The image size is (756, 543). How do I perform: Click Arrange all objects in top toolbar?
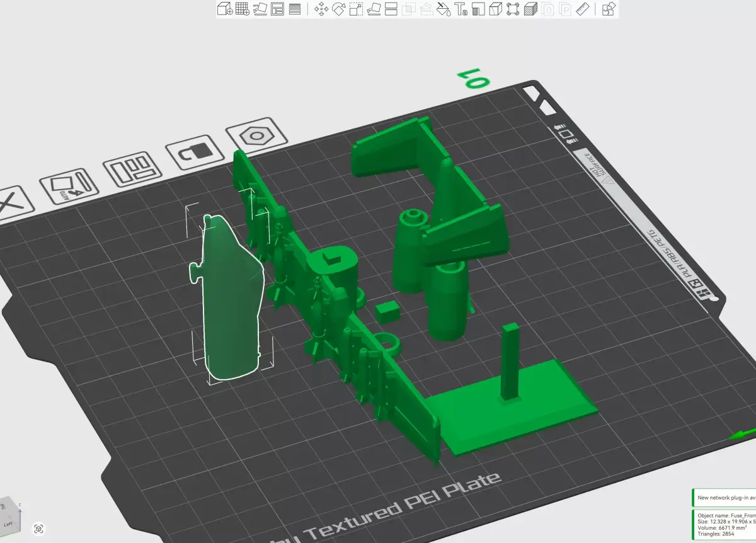[x=277, y=9]
